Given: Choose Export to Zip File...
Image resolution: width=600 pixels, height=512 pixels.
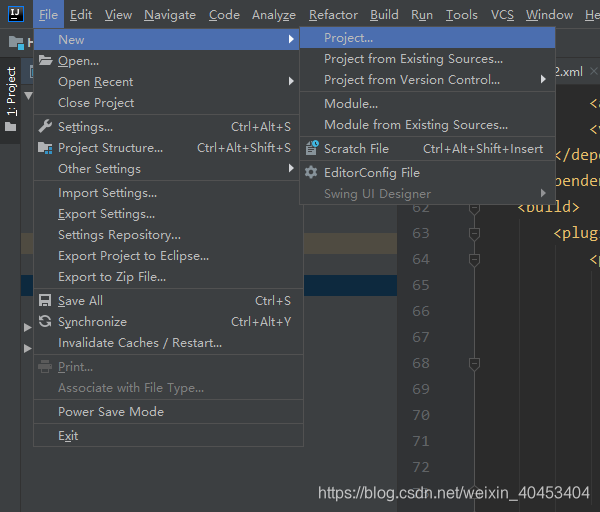Looking at the screenshot, I should click(x=168, y=277).
